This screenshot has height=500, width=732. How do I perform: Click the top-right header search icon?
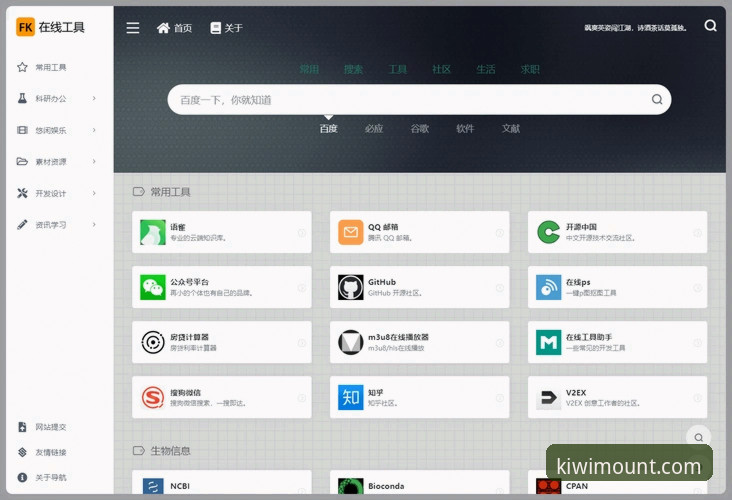pyautogui.click(x=711, y=25)
